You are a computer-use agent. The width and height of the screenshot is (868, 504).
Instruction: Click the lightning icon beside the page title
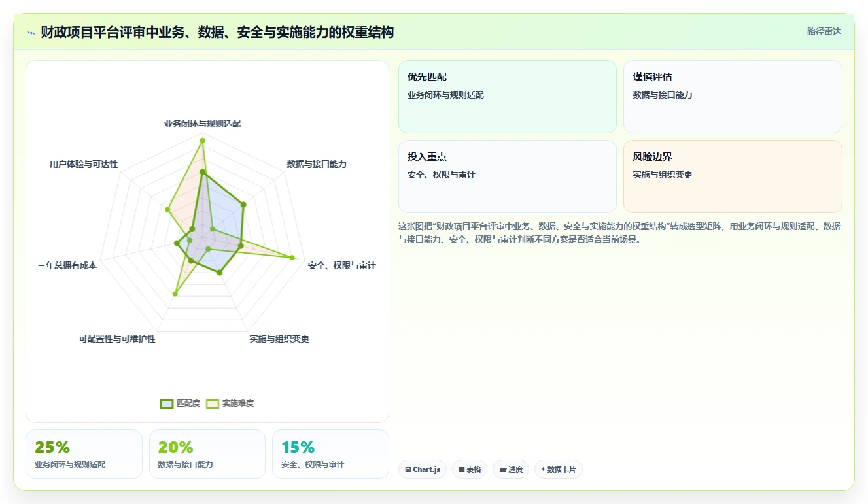point(31,33)
